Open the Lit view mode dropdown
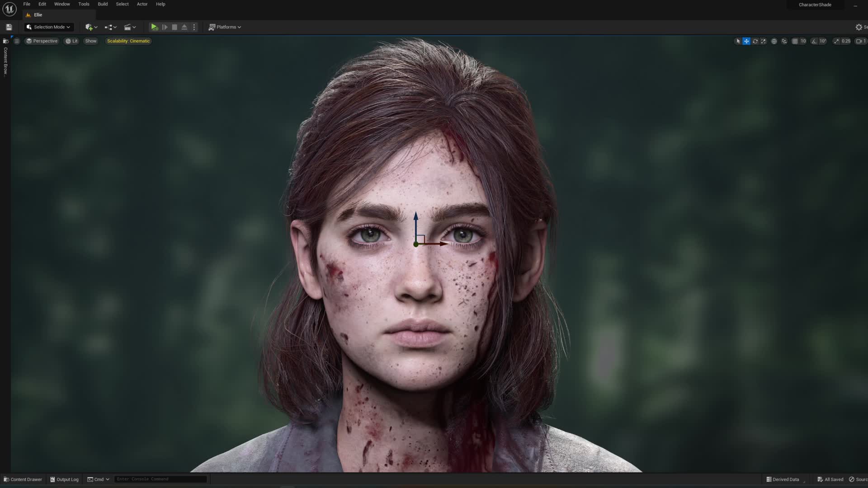868x488 pixels. 71,41
